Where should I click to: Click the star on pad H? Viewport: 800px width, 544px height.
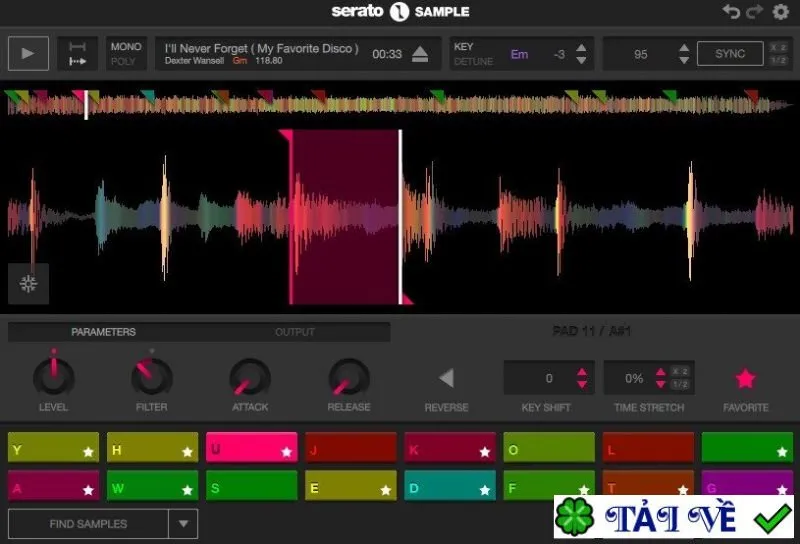pos(187,452)
